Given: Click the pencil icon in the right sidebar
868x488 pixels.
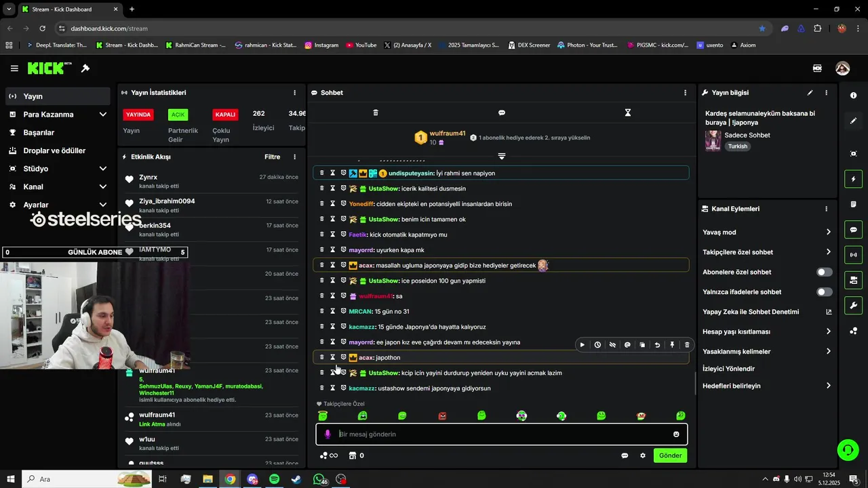Looking at the screenshot, I should tap(853, 121).
